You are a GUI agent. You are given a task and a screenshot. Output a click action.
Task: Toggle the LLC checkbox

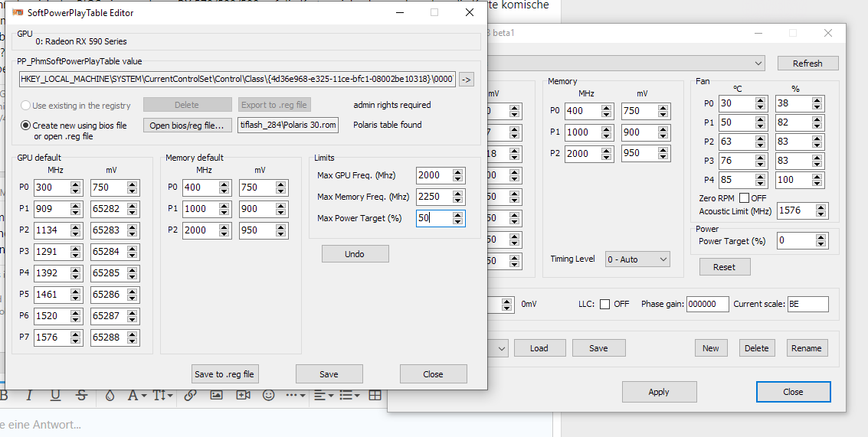605,304
